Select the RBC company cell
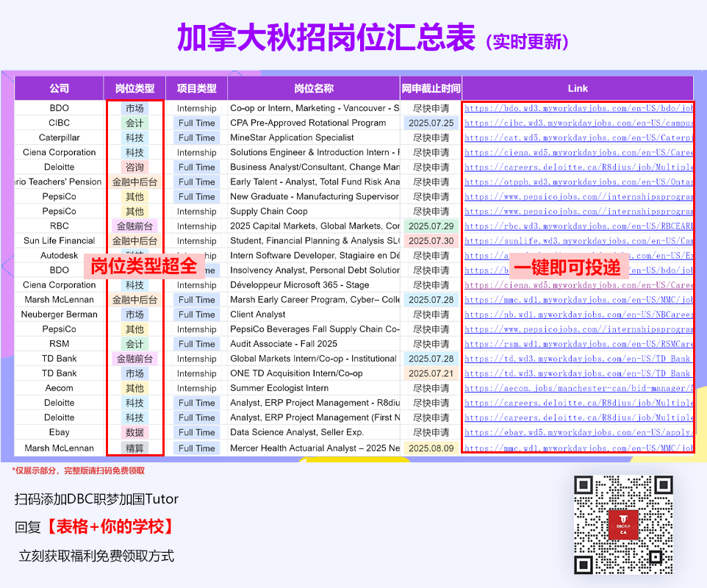This screenshot has height=588, width=707. (x=59, y=226)
